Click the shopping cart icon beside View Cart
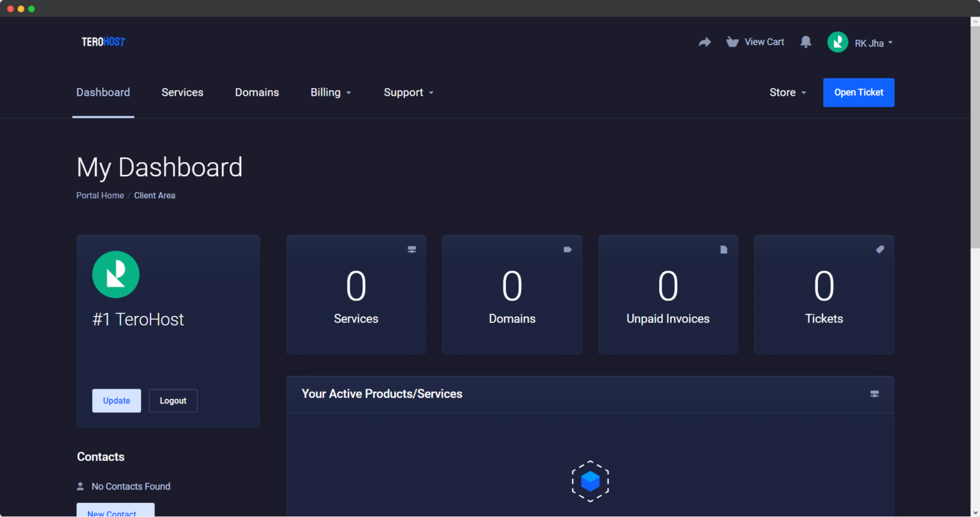980x517 pixels. [x=732, y=41]
